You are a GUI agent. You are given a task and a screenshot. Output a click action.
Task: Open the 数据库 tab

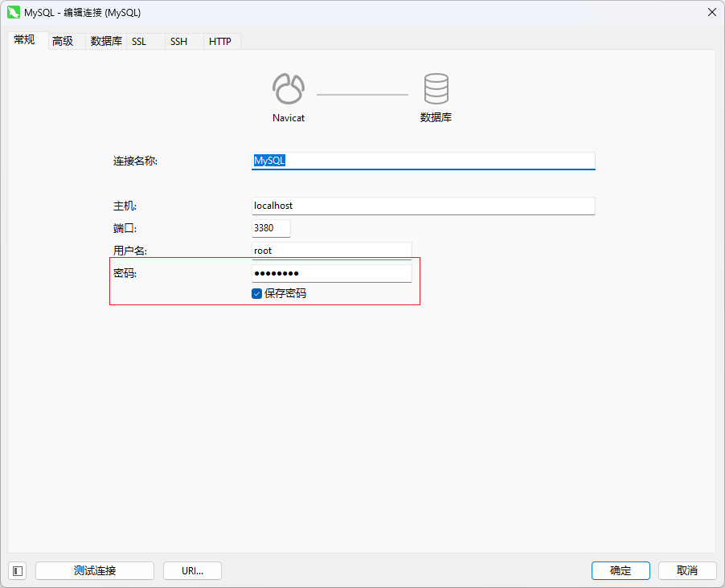tap(106, 41)
